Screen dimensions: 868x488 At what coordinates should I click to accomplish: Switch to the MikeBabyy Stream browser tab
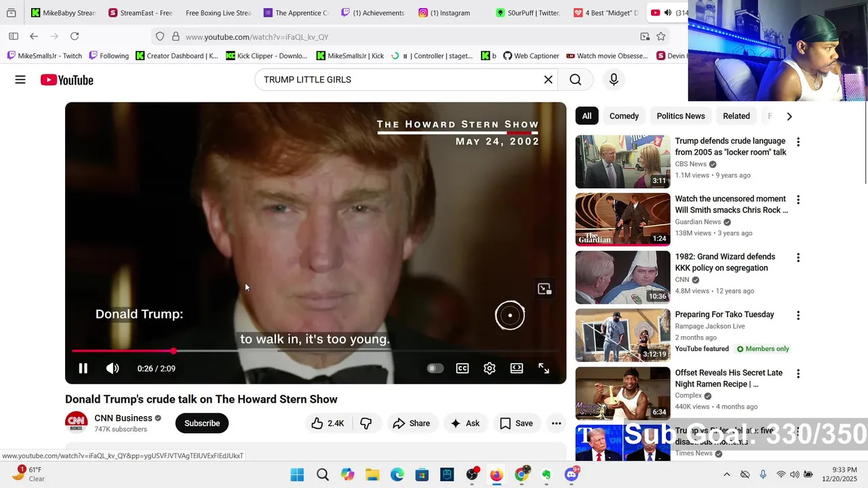(63, 12)
